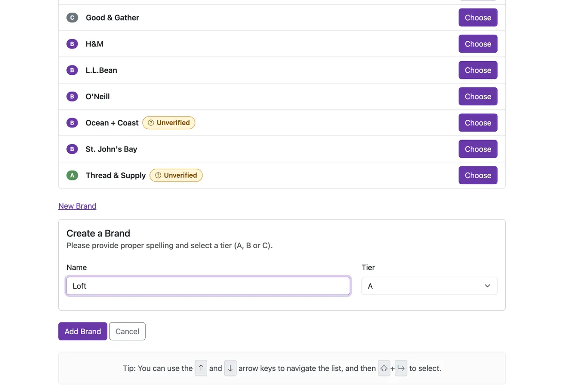Click the Unverified badge on Thread & Supply
Image resolution: width=564 pixels, height=392 pixels.
176,175
